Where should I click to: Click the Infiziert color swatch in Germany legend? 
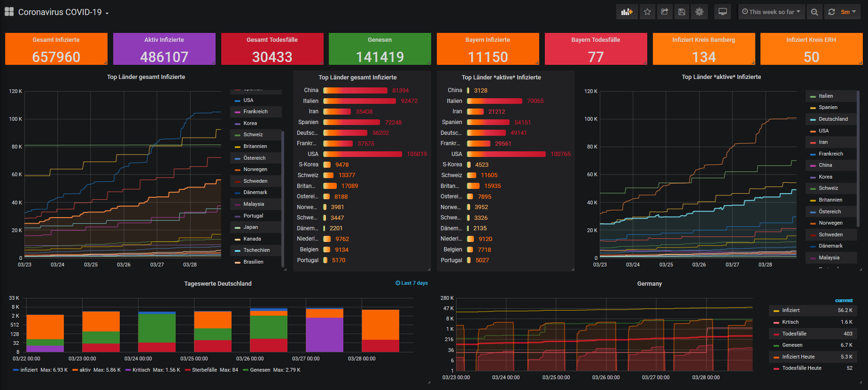(x=776, y=311)
